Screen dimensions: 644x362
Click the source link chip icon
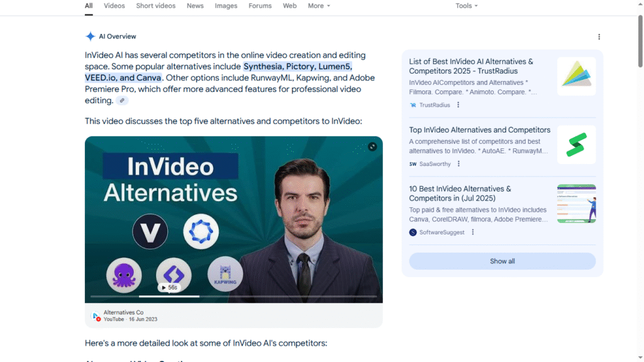pos(122,101)
